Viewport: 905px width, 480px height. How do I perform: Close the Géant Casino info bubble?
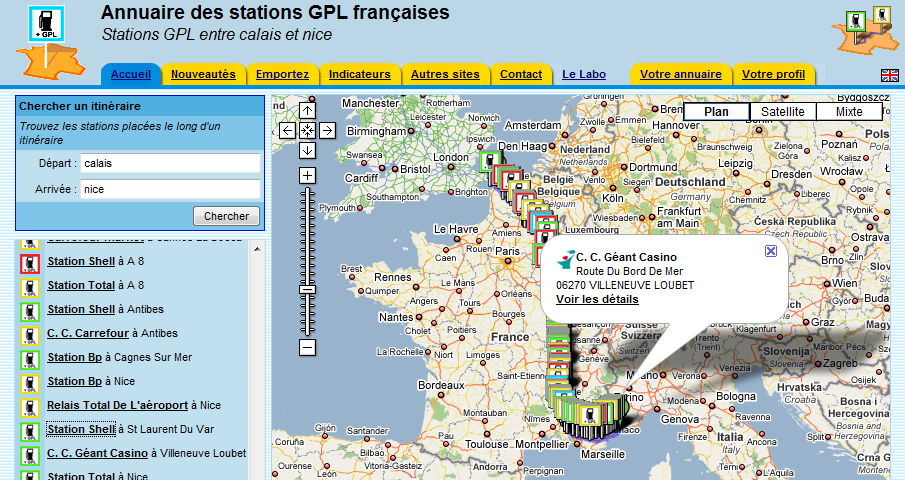[770, 251]
